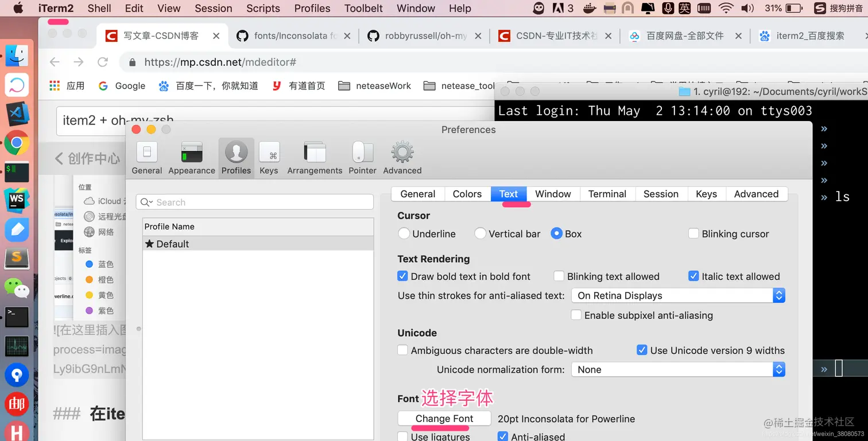Click the battery status icon
Screen dimensions: 868x441
(794, 8)
